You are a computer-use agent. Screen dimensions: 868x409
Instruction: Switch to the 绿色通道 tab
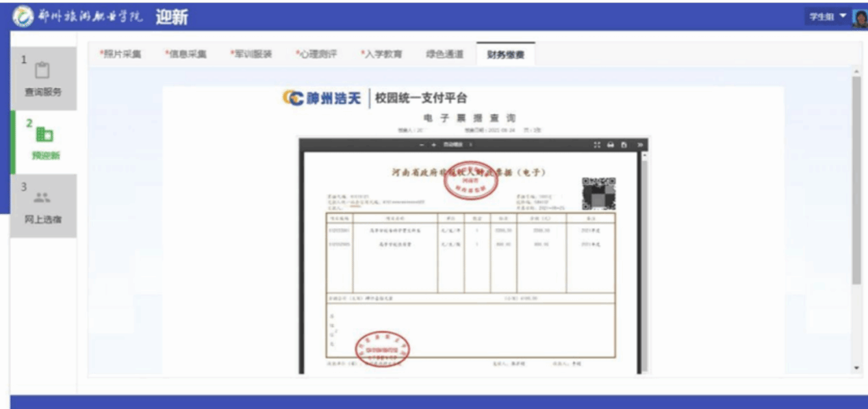pyautogui.click(x=444, y=55)
